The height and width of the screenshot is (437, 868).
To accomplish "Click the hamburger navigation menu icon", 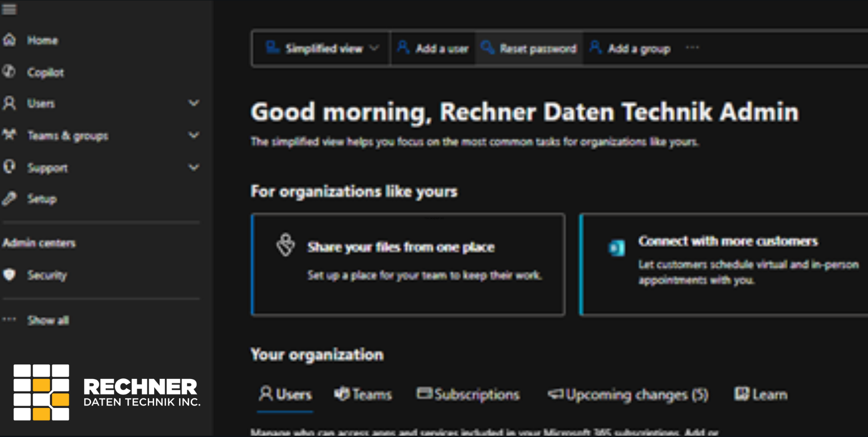I will coord(9,9).
